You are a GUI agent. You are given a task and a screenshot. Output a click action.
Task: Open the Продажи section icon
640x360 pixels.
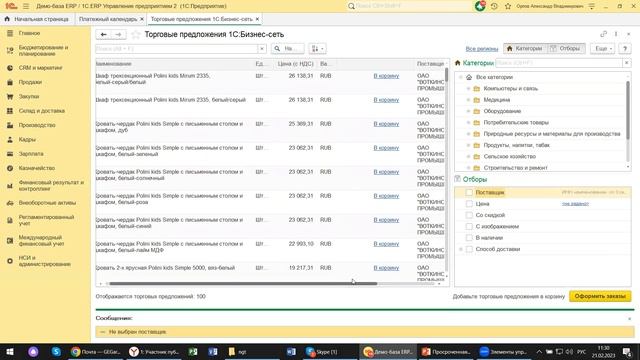click(x=10, y=82)
